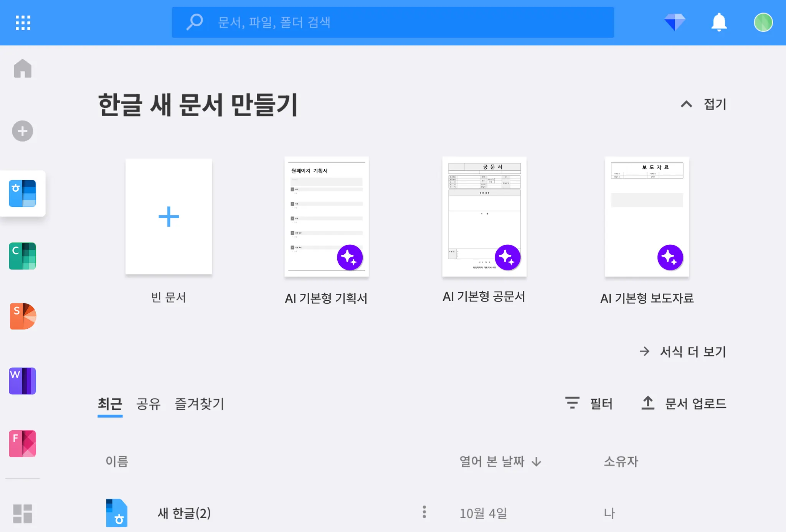Click the notification bell icon
786x532 pixels.
pyautogui.click(x=719, y=22)
